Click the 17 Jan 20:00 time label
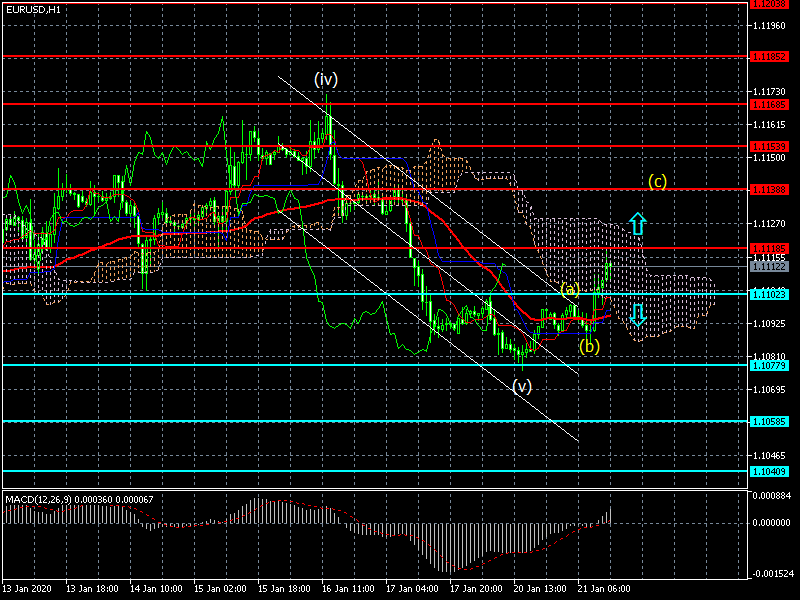The image size is (800, 600). 476,589
